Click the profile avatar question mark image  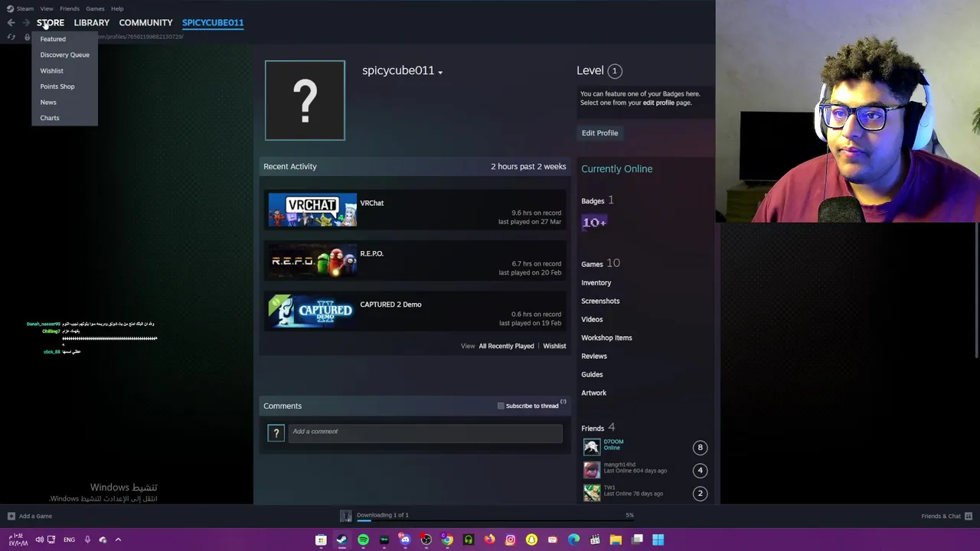click(x=305, y=100)
